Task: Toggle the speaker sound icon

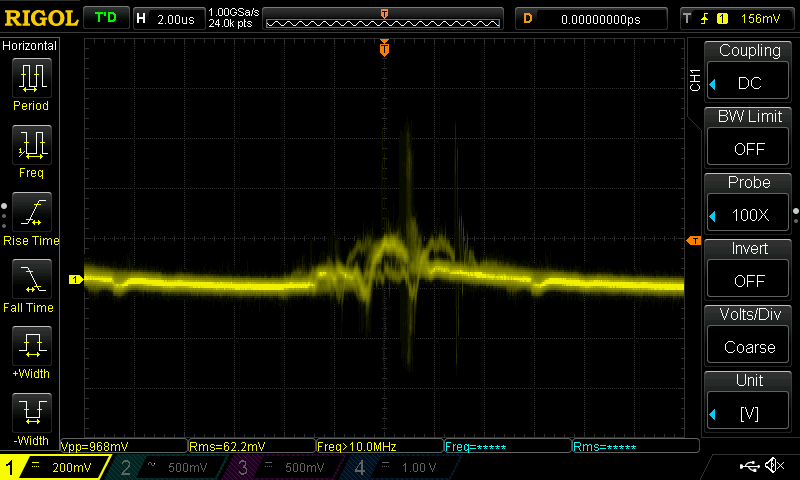Action: click(x=774, y=465)
